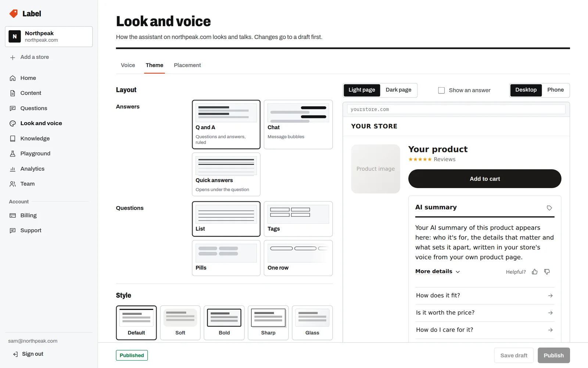The width and height of the screenshot is (588, 368).
Task: Click the Content document icon
Action: (12, 93)
